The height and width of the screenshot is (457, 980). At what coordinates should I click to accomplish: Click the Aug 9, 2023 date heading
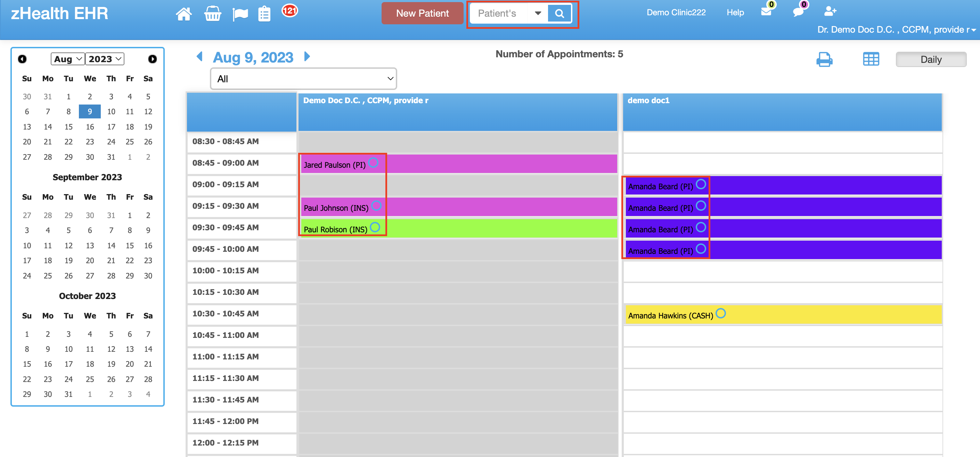[253, 57]
